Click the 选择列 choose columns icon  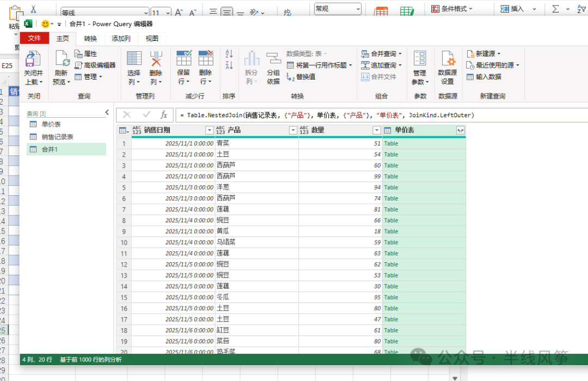pyautogui.click(x=134, y=59)
